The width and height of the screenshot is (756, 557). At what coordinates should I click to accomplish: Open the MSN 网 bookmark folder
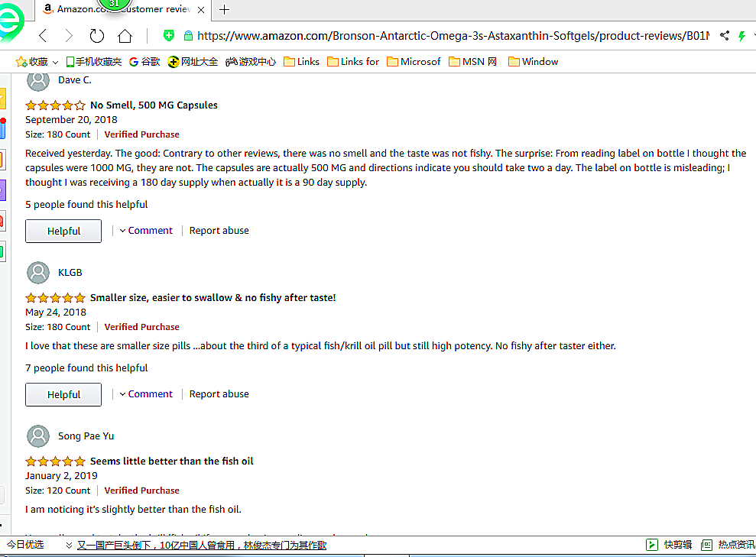coord(472,62)
